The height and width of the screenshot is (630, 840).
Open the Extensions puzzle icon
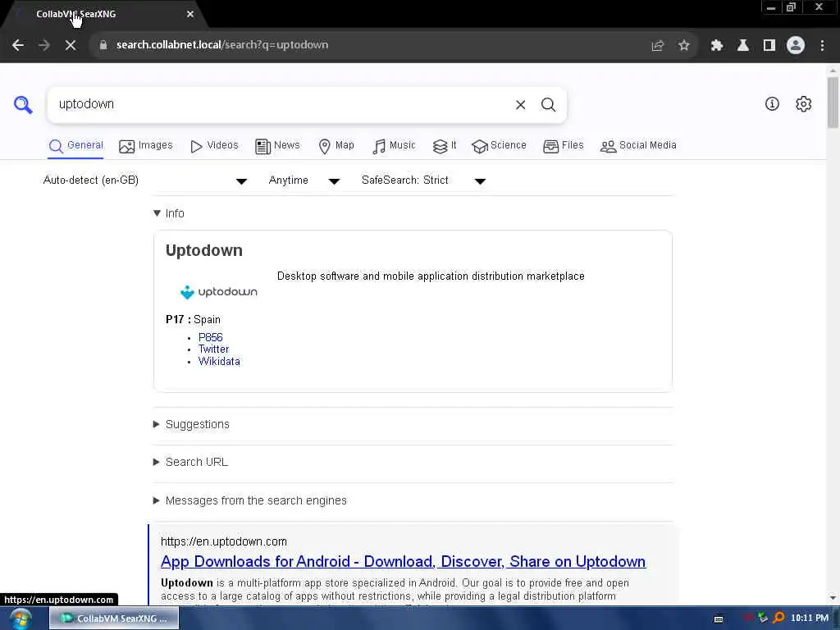717,46
